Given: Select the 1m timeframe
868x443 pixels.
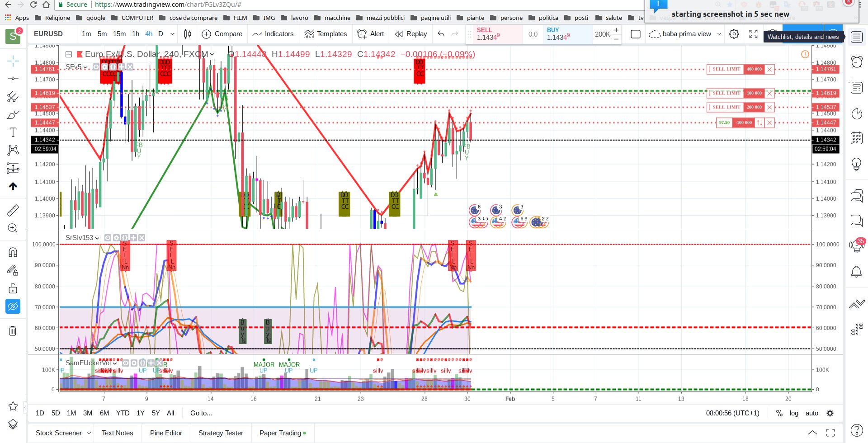Looking at the screenshot, I should pyautogui.click(x=86, y=34).
